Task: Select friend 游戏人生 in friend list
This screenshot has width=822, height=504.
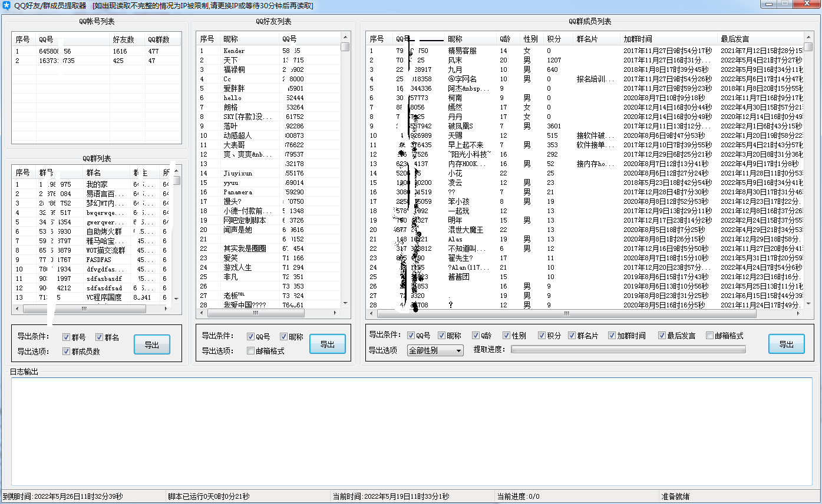Action: pyautogui.click(x=268, y=267)
